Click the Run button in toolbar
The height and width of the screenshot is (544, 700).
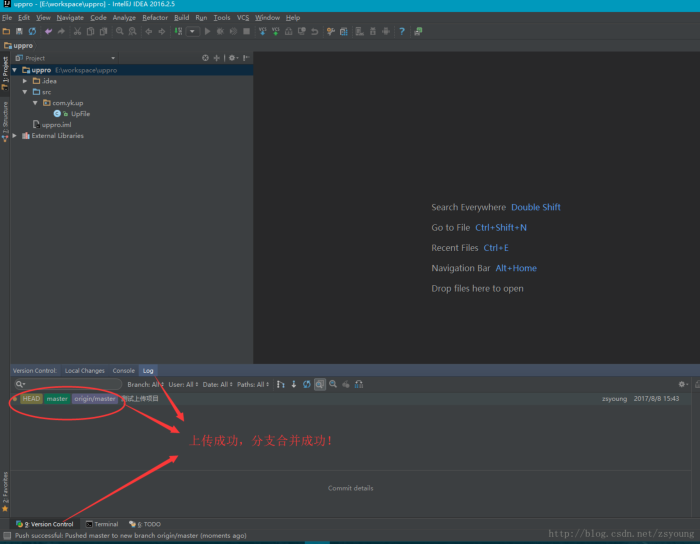[207, 31]
